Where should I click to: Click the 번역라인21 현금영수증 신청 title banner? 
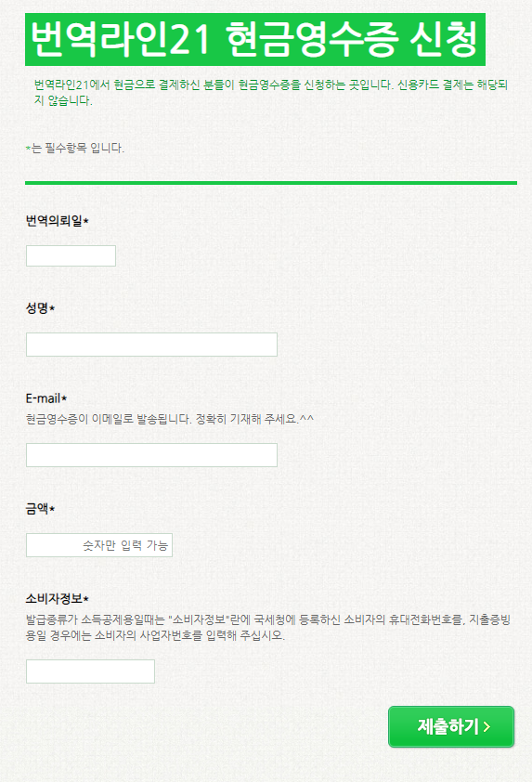click(x=255, y=39)
